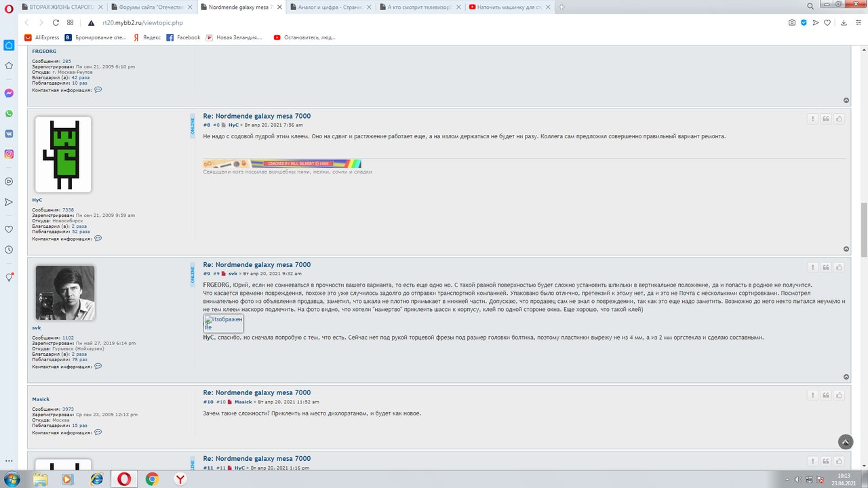Screen dimensions: 868x488
Task: Open Masick username in post #10 header
Action: click(243, 402)
